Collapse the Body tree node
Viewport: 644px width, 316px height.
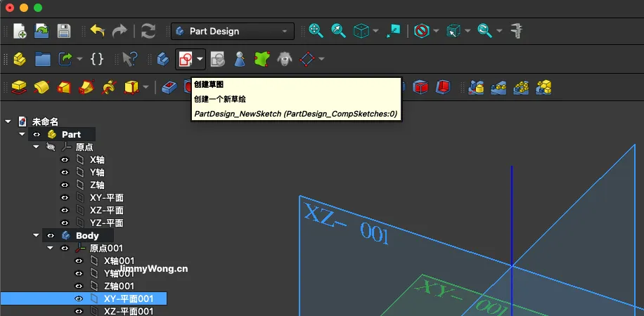[x=36, y=235]
